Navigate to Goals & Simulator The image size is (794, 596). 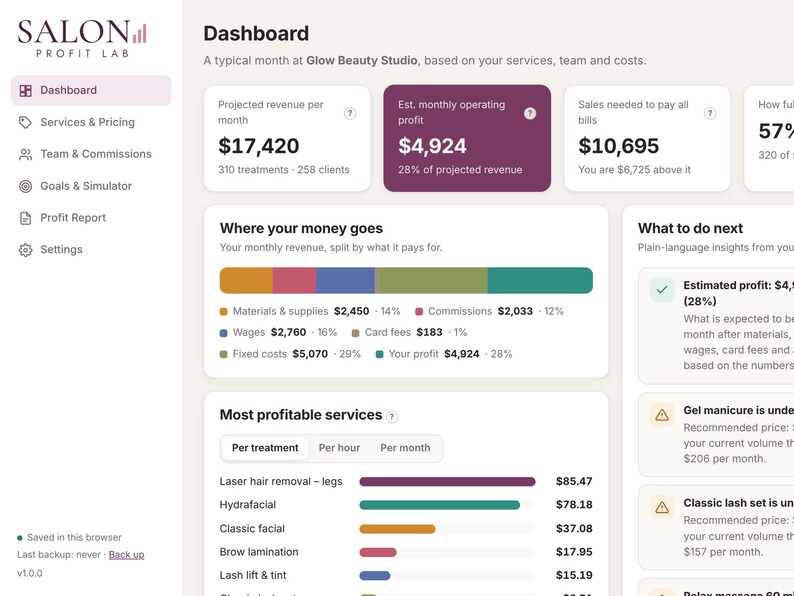(x=91, y=186)
